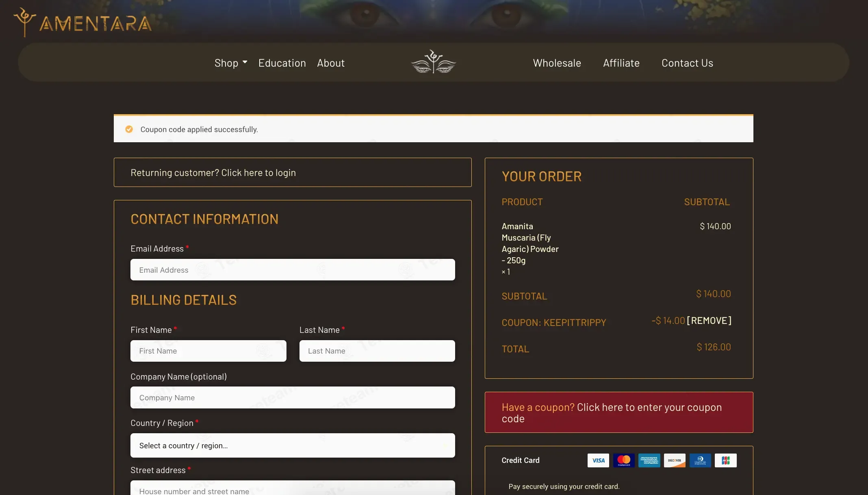Go to the Education page
This screenshot has height=495, width=868.
(x=282, y=63)
